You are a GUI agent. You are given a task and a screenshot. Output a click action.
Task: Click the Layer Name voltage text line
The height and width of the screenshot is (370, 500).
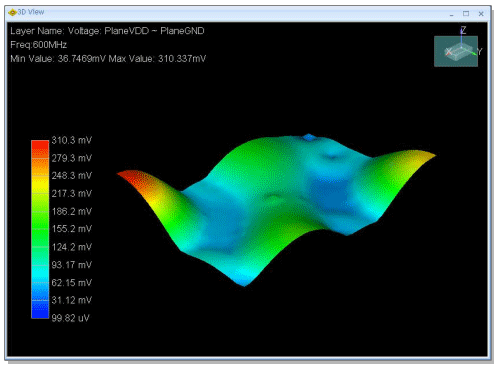point(107,31)
